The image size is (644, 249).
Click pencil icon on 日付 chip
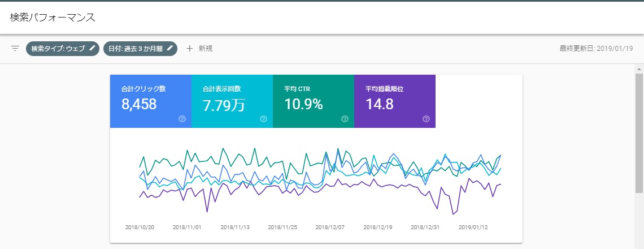point(169,48)
